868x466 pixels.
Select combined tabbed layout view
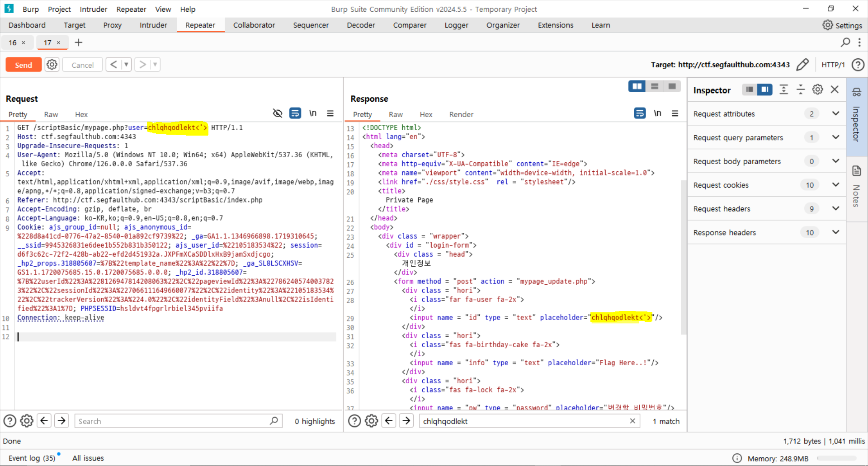click(672, 86)
